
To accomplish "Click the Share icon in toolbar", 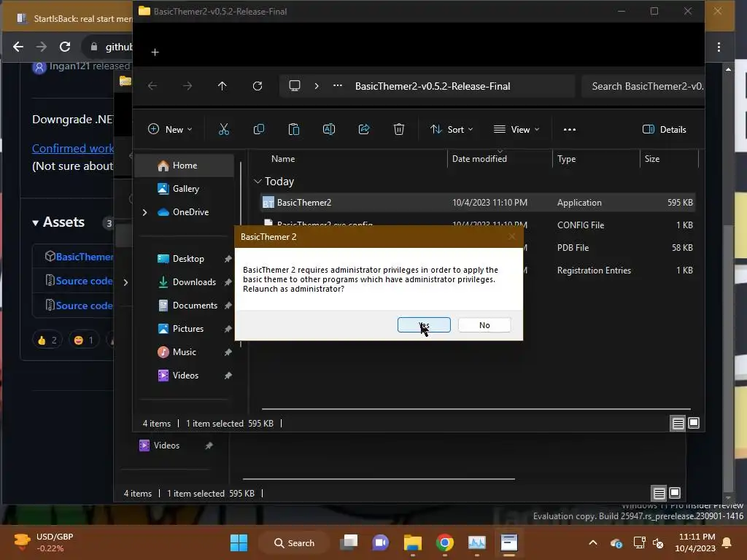I will tap(364, 129).
